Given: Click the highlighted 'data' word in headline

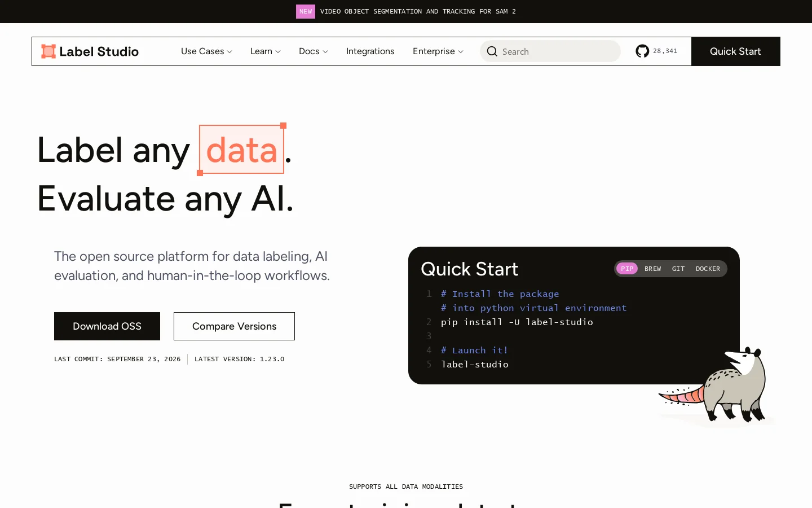Looking at the screenshot, I should coord(241,150).
